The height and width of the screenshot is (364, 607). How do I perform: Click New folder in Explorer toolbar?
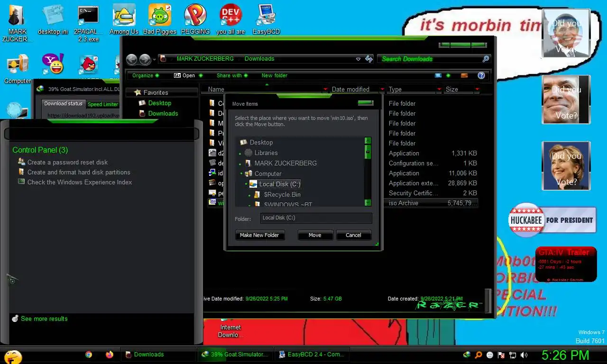pyautogui.click(x=275, y=75)
